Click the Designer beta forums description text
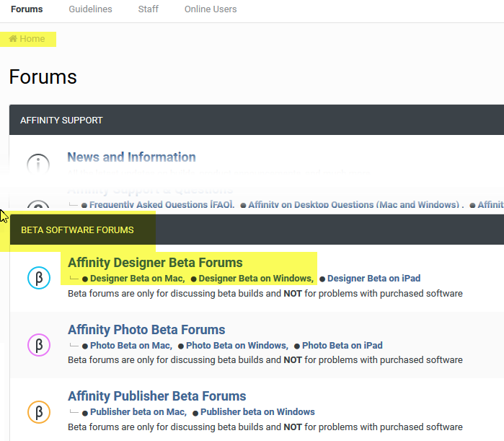 point(265,294)
